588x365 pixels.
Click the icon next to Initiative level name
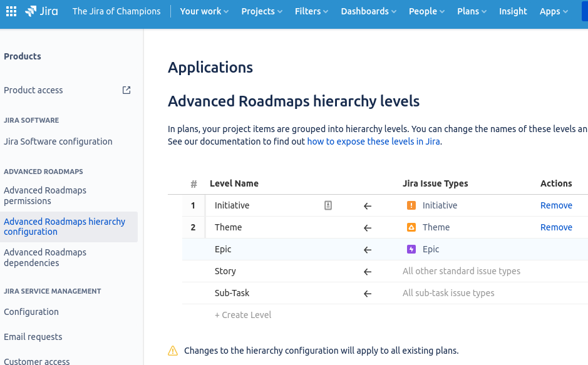328,205
